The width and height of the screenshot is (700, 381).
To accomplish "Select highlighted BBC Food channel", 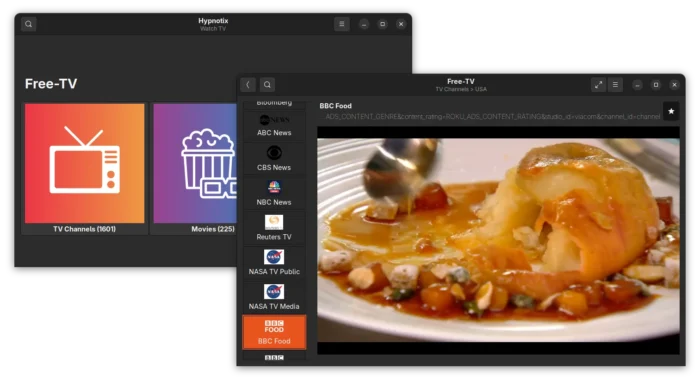I will (x=274, y=332).
